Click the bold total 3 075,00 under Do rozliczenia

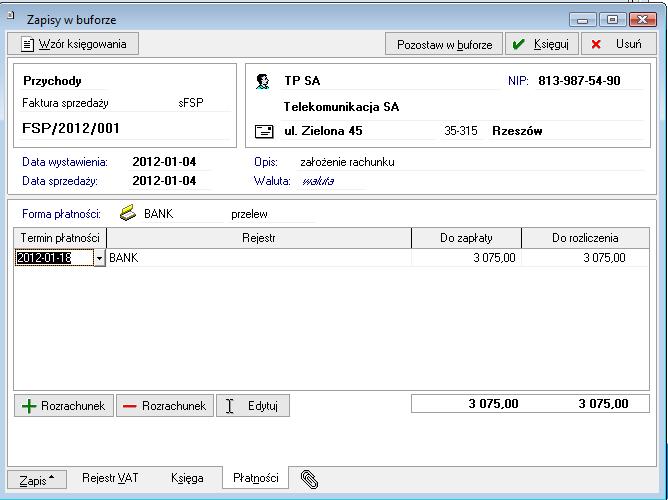[x=603, y=404]
